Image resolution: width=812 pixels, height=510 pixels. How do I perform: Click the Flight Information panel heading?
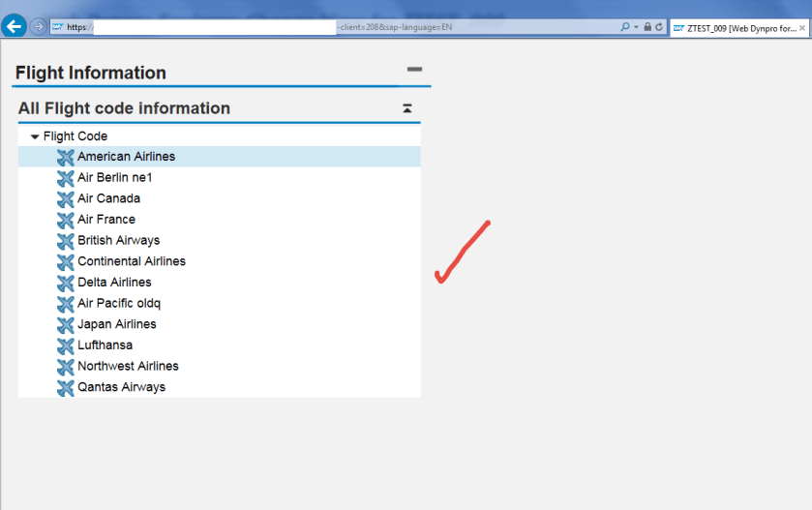pyautogui.click(x=91, y=73)
